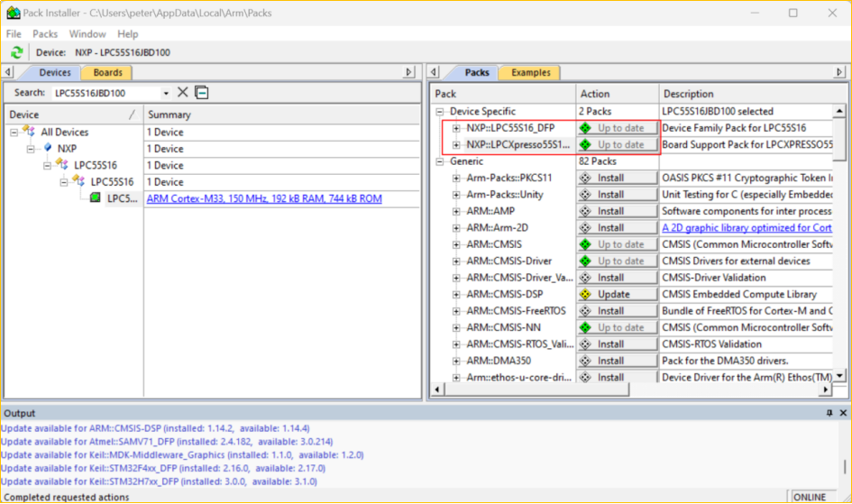Click the collapse all tree icon
Viewport: 852px width, 504px height.
tap(202, 93)
